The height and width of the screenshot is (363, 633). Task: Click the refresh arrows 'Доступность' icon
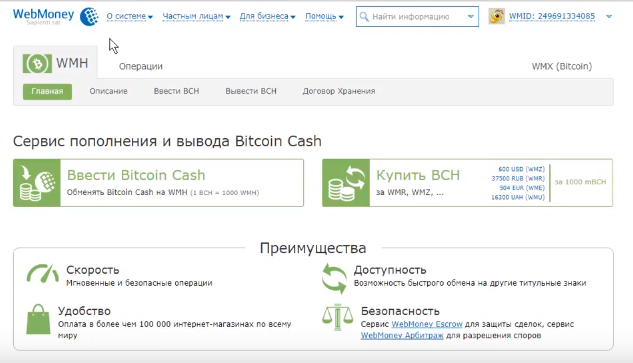coord(334,278)
